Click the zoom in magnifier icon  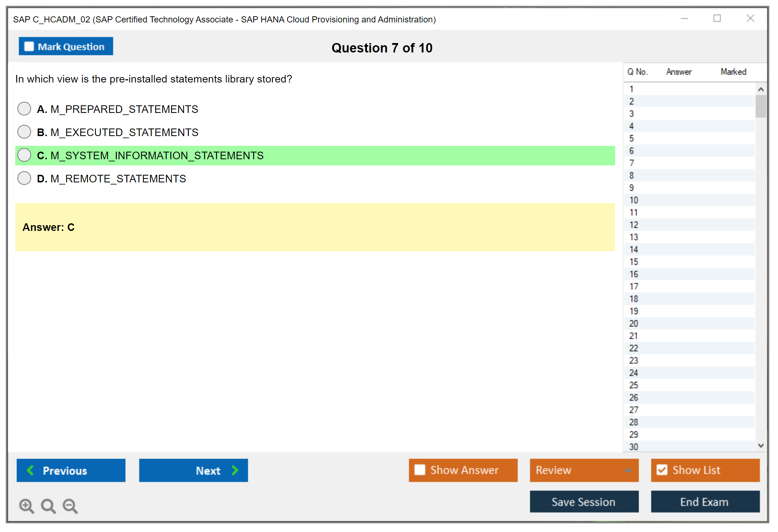[x=26, y=506]
